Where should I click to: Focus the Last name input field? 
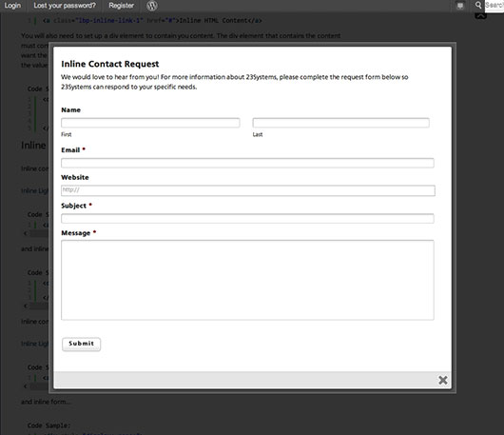point(340,123)
